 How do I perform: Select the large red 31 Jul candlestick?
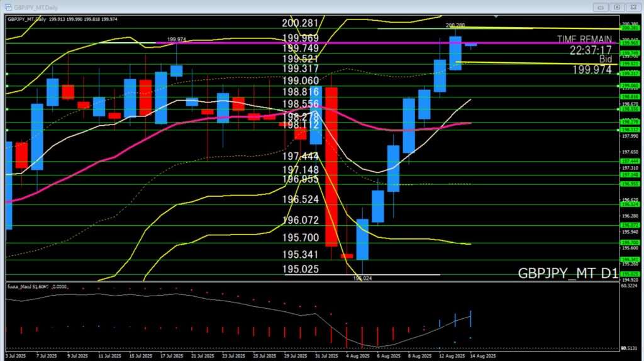point(331,166)
